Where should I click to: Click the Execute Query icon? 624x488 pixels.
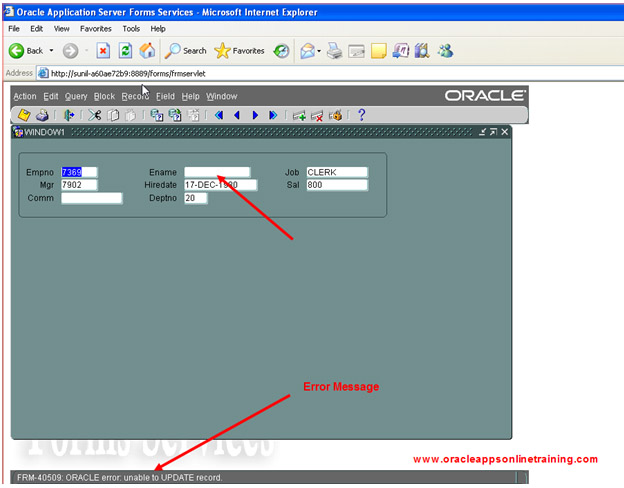tap(175, 115)
